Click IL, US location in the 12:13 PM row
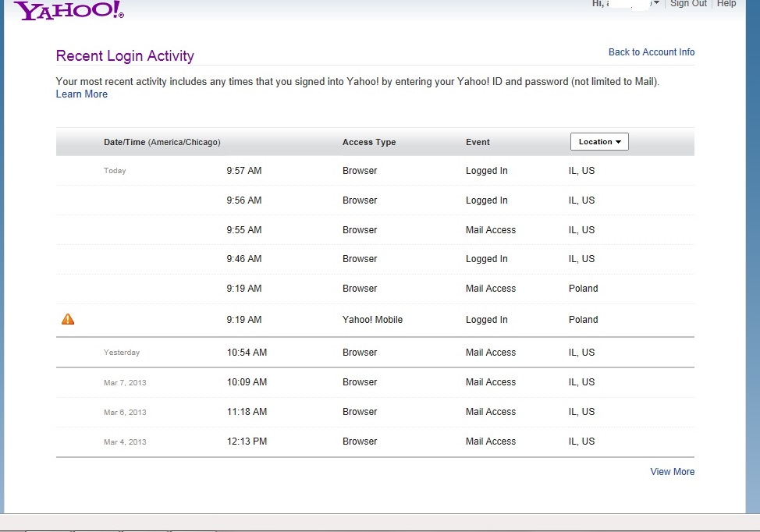 click(x=581, y=441)
